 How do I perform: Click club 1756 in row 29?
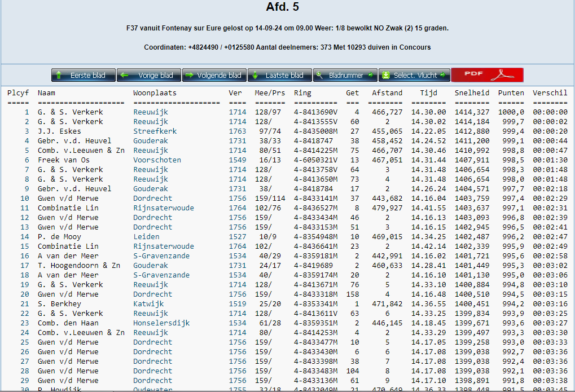[237, 381]
